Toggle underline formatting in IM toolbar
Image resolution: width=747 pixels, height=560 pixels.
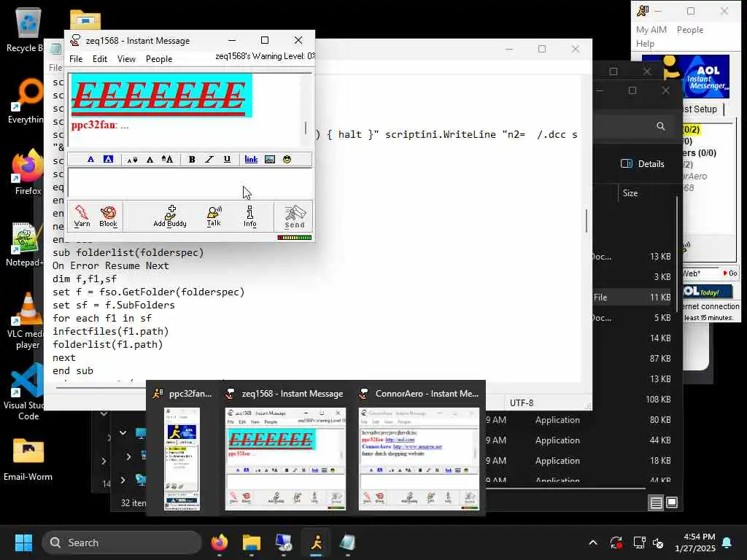228,160
